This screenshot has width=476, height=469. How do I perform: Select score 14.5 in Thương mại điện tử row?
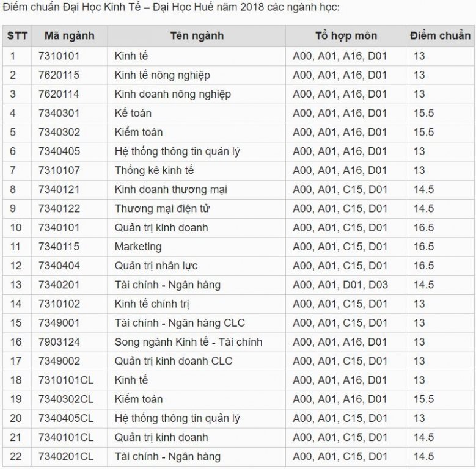(x=424, y=209)
